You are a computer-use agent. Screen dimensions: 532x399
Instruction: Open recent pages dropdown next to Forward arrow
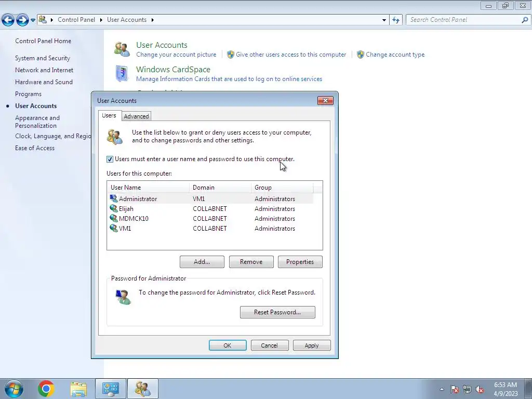tap(33, 20)
